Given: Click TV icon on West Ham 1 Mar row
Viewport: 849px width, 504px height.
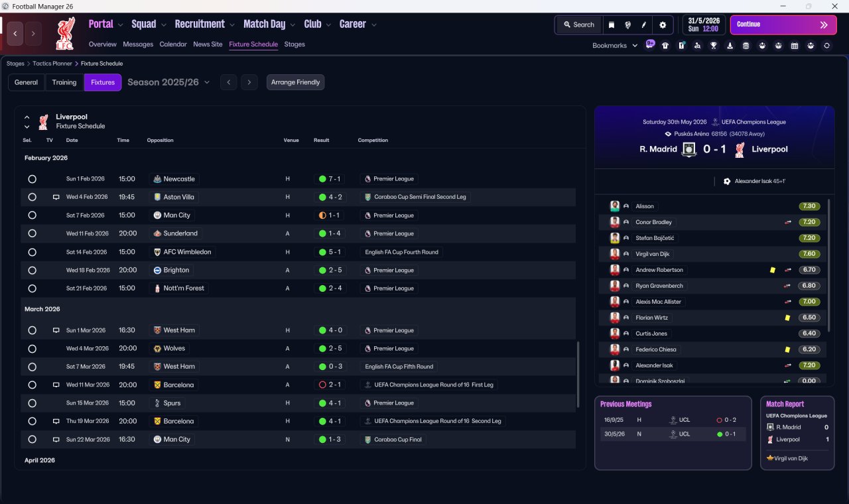Looking at the screenshot, I should 56,330.
